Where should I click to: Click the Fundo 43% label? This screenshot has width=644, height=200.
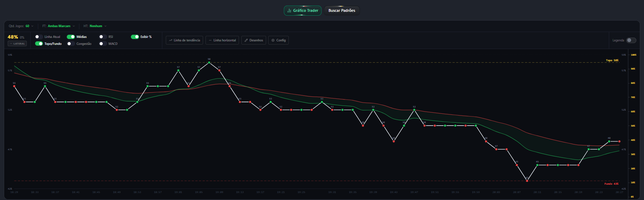[x=611, y=184]
